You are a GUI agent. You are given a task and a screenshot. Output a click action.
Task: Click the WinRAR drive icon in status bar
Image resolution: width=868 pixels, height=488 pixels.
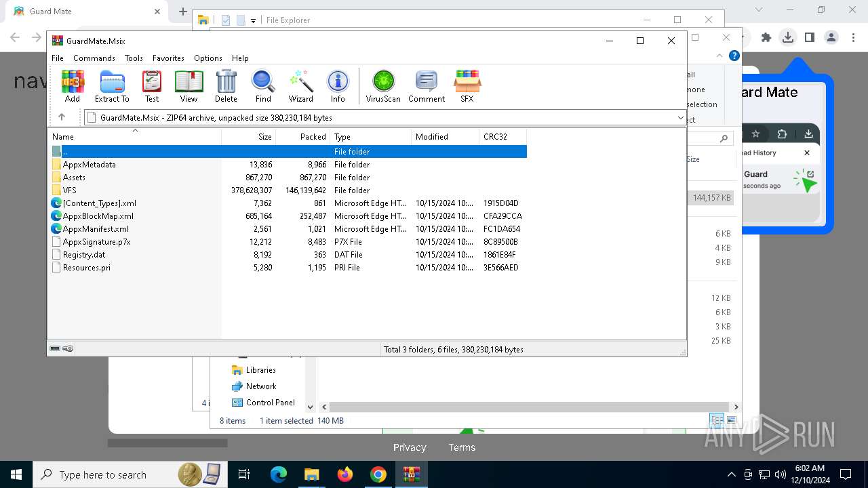(x=55, y=349)
